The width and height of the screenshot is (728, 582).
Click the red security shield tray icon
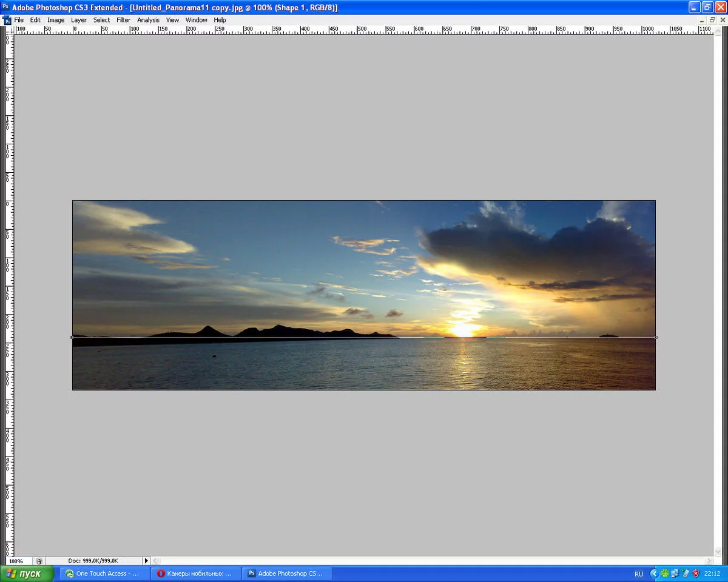(696, 574)
